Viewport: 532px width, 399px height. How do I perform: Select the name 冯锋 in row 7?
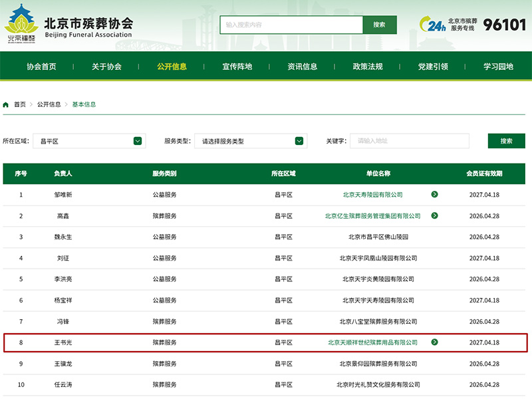(x=63, y=321)
